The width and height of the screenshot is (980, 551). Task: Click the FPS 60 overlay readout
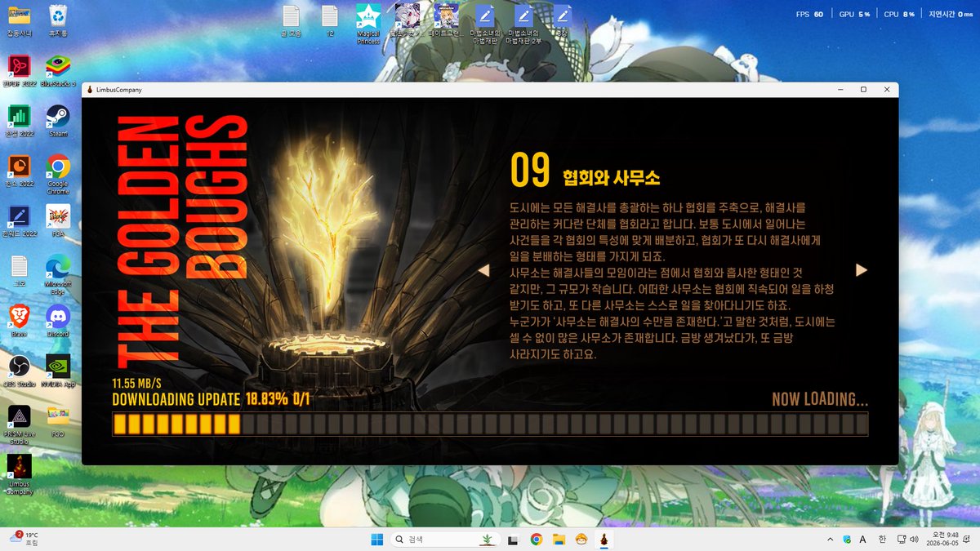[809, 14]
